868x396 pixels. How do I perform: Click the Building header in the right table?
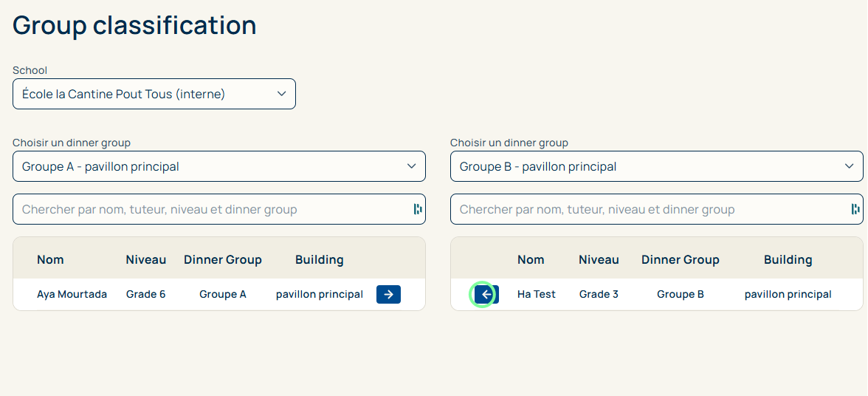click(x=788, y=259)
